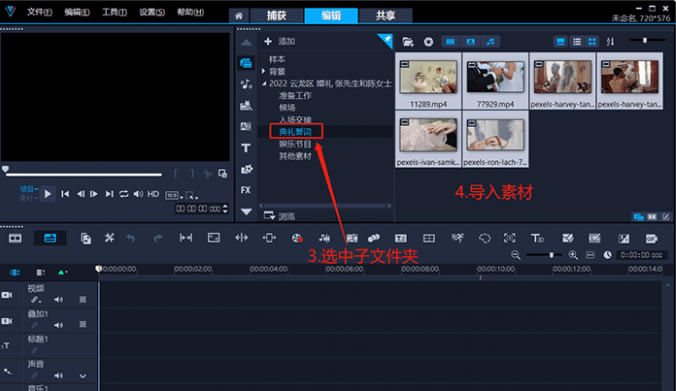Select the pexels-ron-lach-7 clip thumbnail
Image resolution: width=676 pixels, height=391 pixels.
tap(495, 135)
